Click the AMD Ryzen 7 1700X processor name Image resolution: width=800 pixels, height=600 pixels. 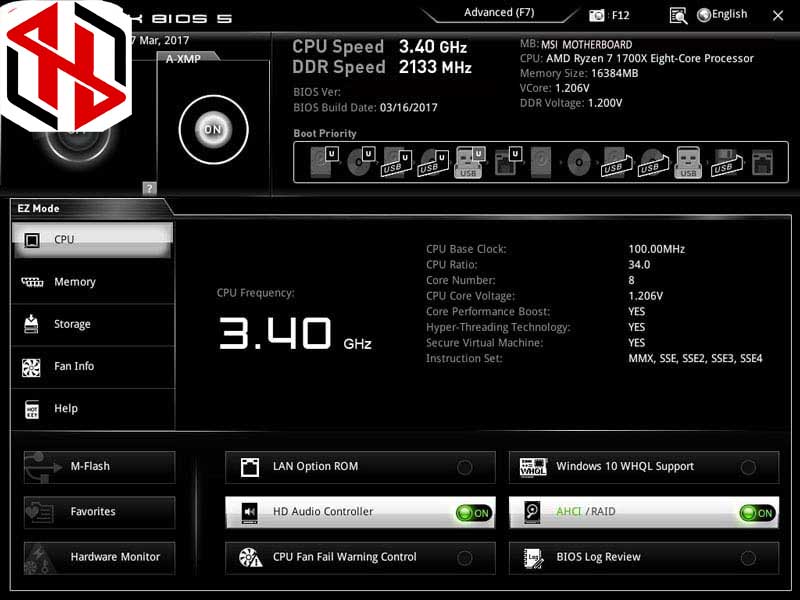point(649,59)
